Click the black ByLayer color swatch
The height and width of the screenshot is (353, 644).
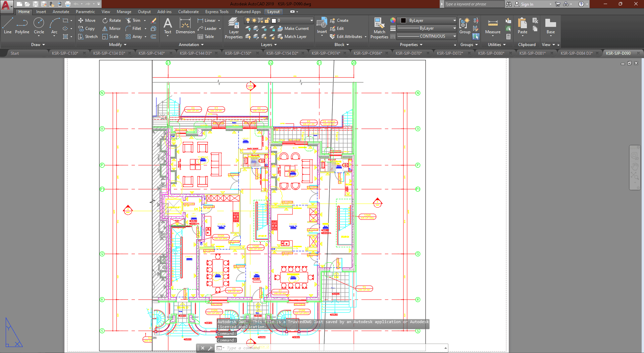tap(403, 20)
